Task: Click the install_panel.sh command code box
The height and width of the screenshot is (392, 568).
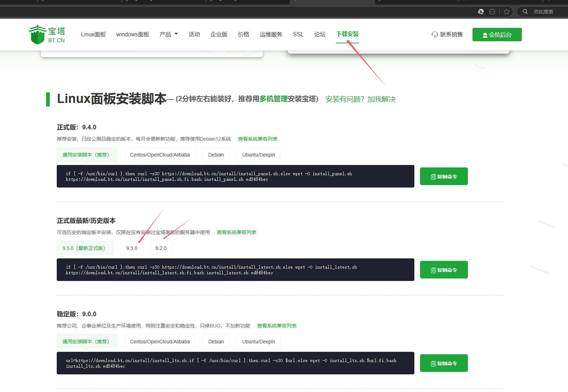Action: point(235,176)
